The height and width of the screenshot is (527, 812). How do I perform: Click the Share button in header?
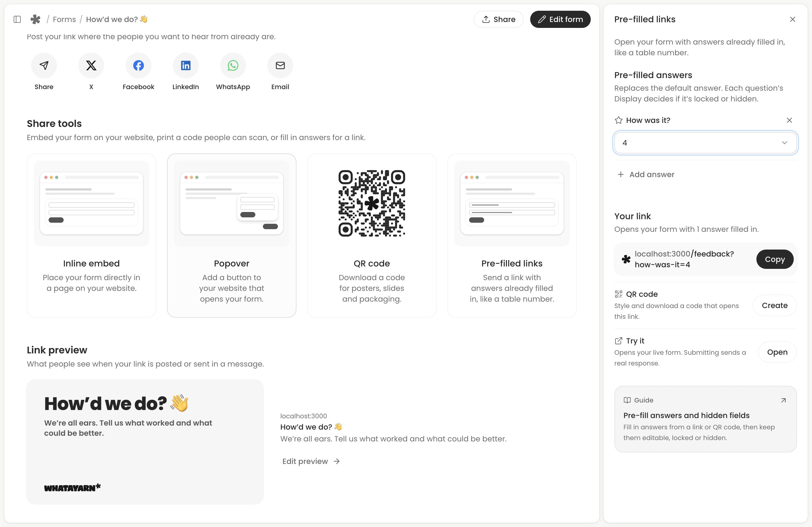point(498,19)
